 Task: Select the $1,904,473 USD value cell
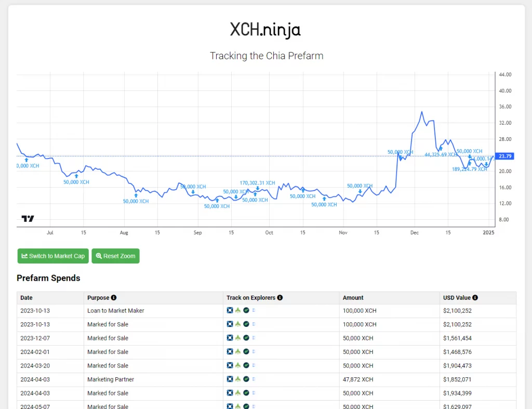tap(478, 365)
